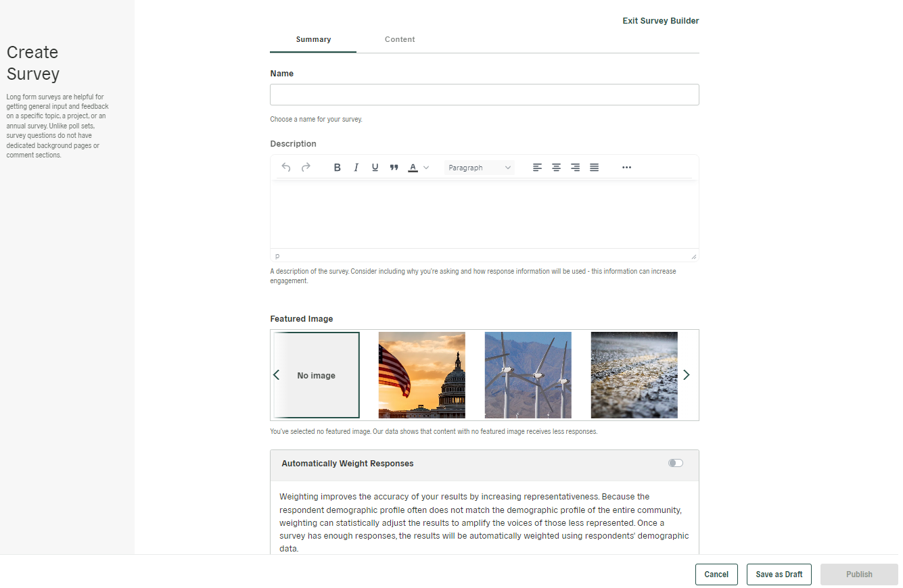Image resolution: width=903 pixels, height=588 pixels.
Task: Switch to the Summary tab
Action: (313, 39)
